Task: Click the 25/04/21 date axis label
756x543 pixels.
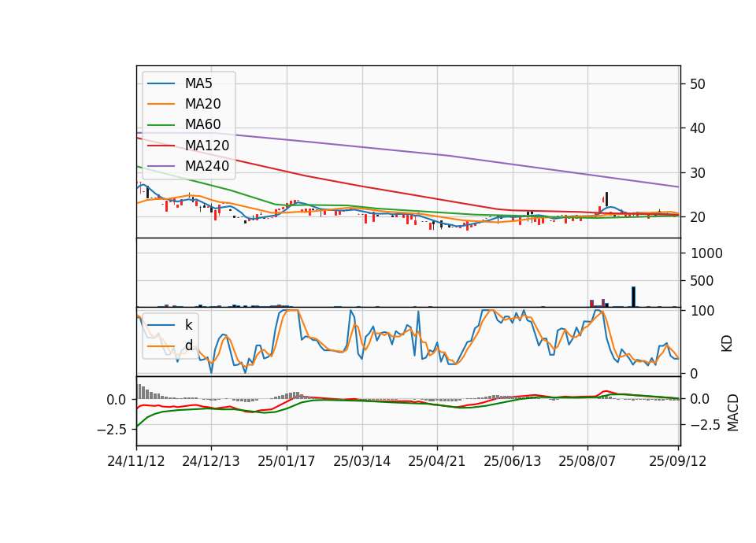Action: coord(437,462)
